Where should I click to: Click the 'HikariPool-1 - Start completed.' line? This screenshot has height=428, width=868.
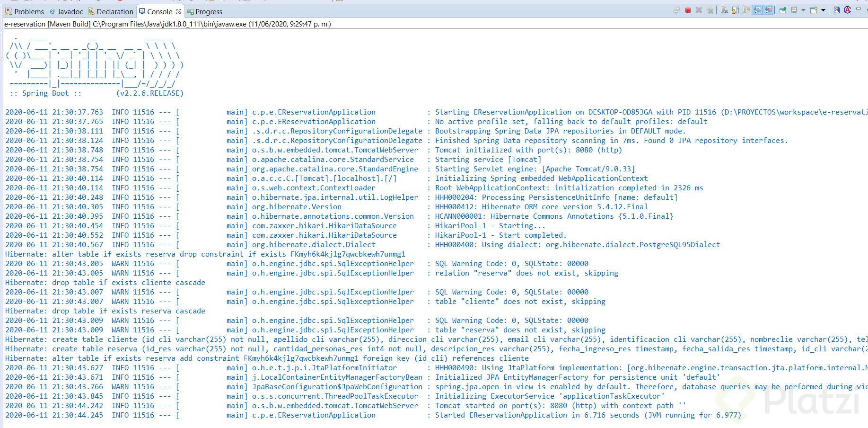tap(286, 235)
